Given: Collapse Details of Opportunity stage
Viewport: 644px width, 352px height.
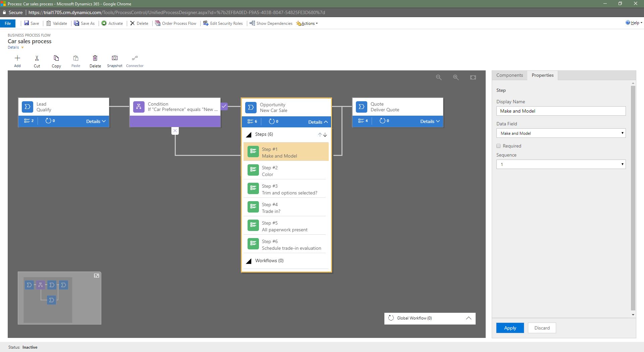Looking at the screenshot, I should [x=318, y=122].
